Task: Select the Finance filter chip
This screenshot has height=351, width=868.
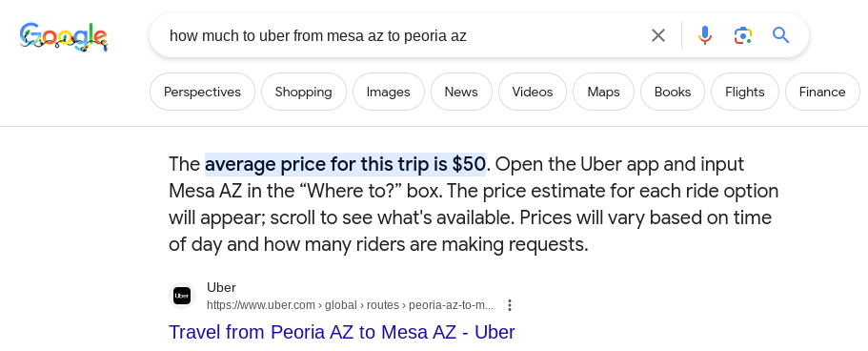Action: tap(822, 92)
